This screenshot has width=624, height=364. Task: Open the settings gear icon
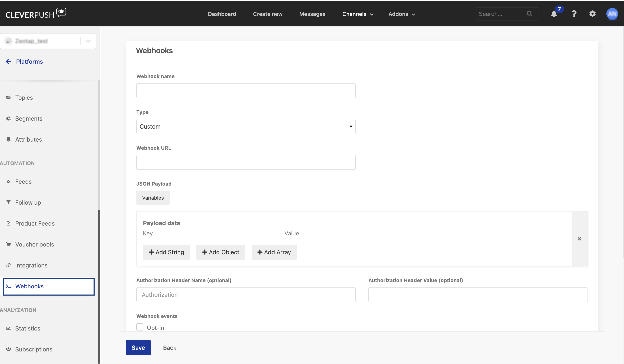(592, 14)
